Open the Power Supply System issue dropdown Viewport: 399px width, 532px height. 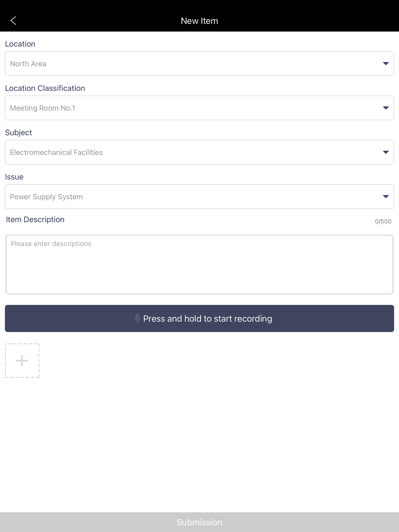coord(199,196)
